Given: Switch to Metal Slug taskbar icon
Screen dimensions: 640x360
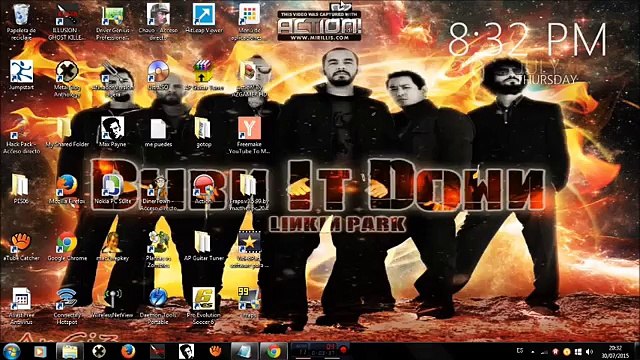Looking at the screenshot, I should click(x=99, y=351).
